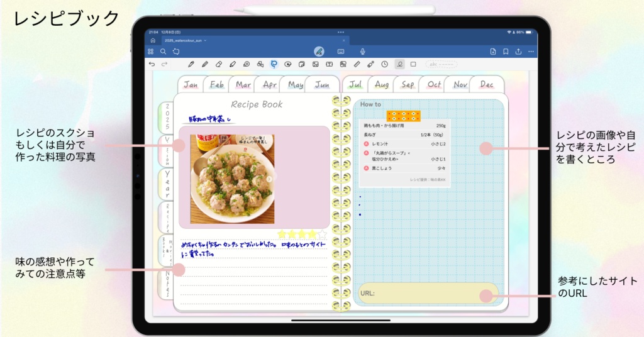Click the dotted lasso icon beside search
The image size is (644, 337).
(x=176, y=52)
